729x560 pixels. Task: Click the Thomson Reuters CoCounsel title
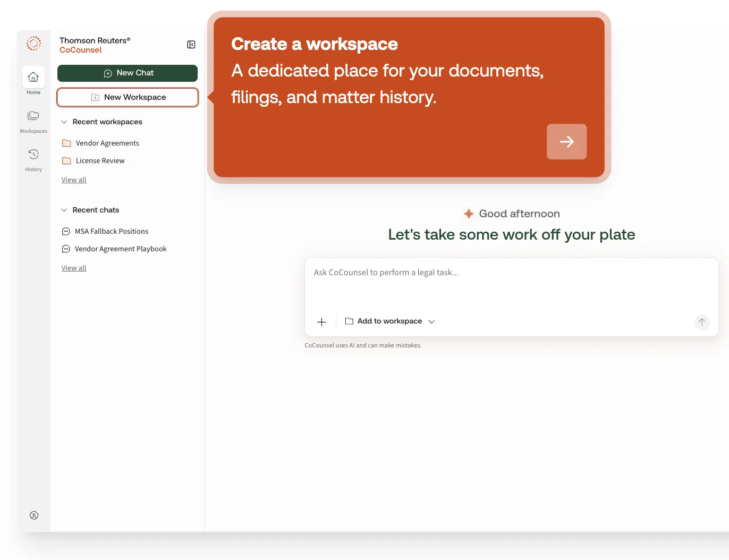[95, 45]
